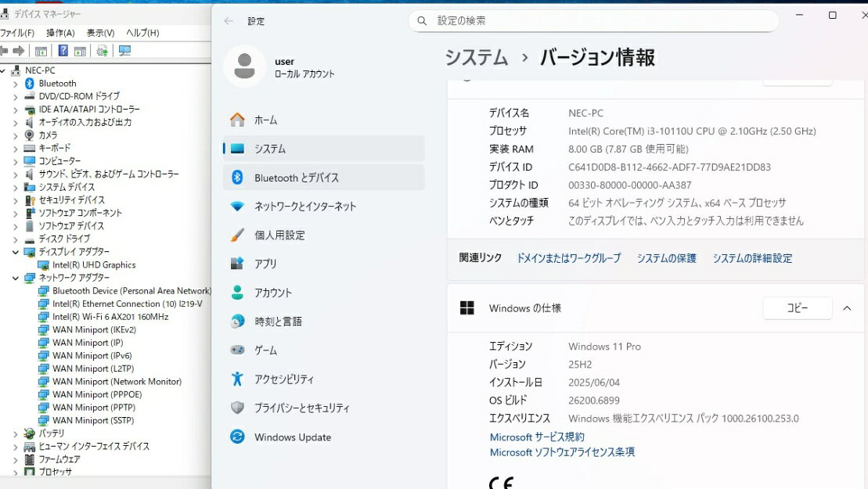Select Intel(R) Wi-Fi 6 AX201 160MHz device
The image size is (868, 489).
(x=110, y=317)
